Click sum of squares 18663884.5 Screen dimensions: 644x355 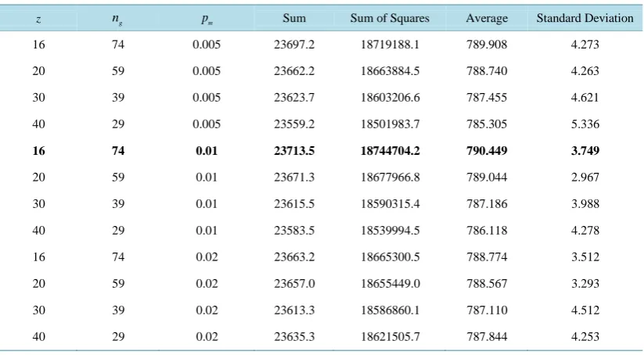[390, 71]
